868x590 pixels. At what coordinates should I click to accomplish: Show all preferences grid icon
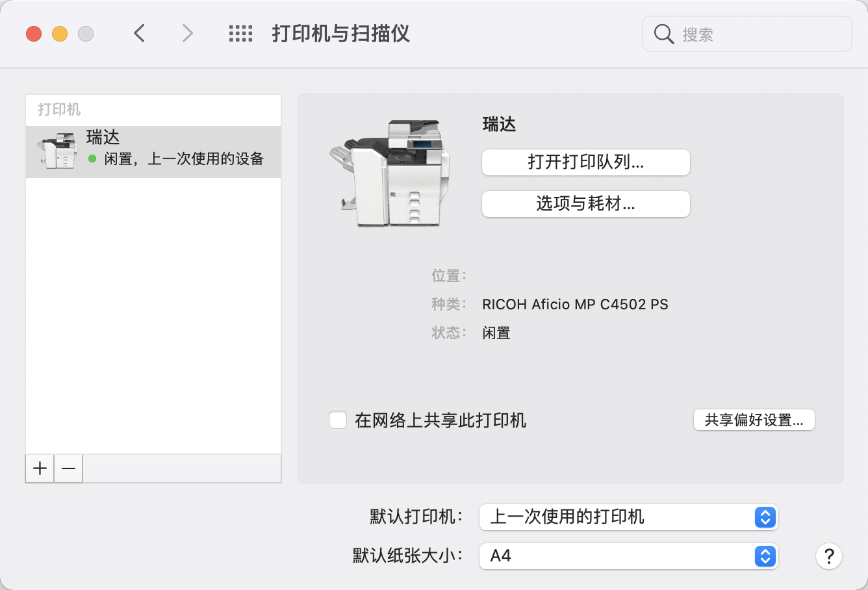click(240, 34)
